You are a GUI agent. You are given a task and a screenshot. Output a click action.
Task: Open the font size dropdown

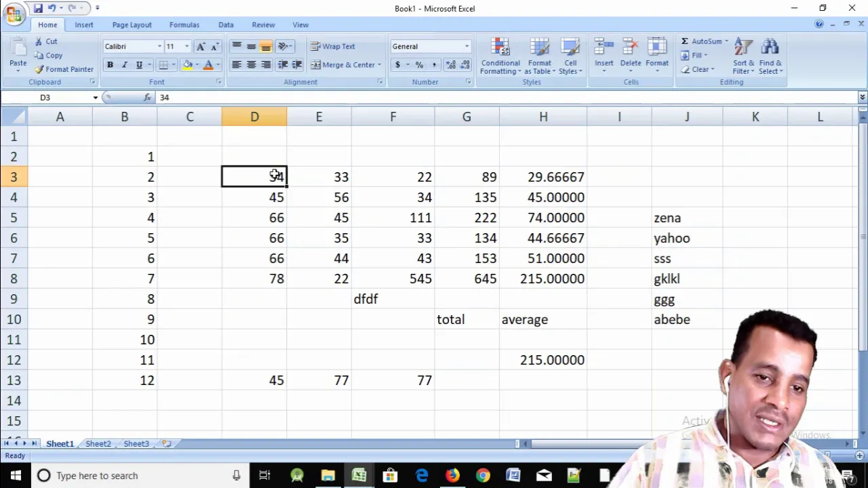point(186,46)
